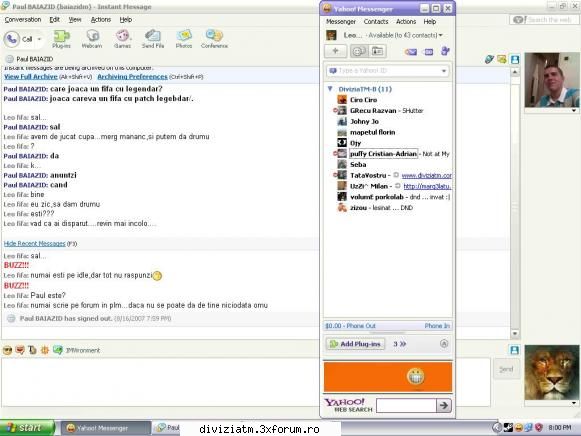The height and width of the screenshot is (436, 581).
Task: Select contact Seba
Action: [x=358, y=164]
